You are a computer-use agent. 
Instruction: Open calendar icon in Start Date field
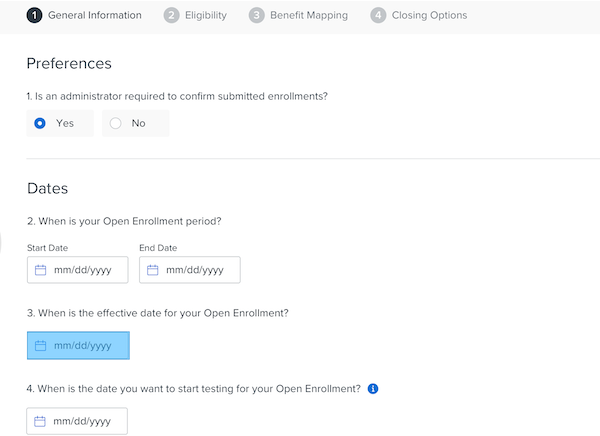click(x=41, y=270)
